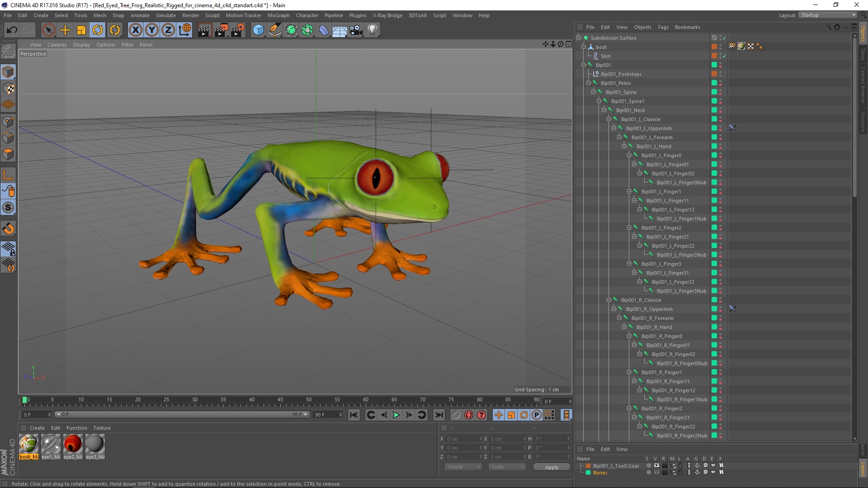Select the eye3_M grey material

95,444
